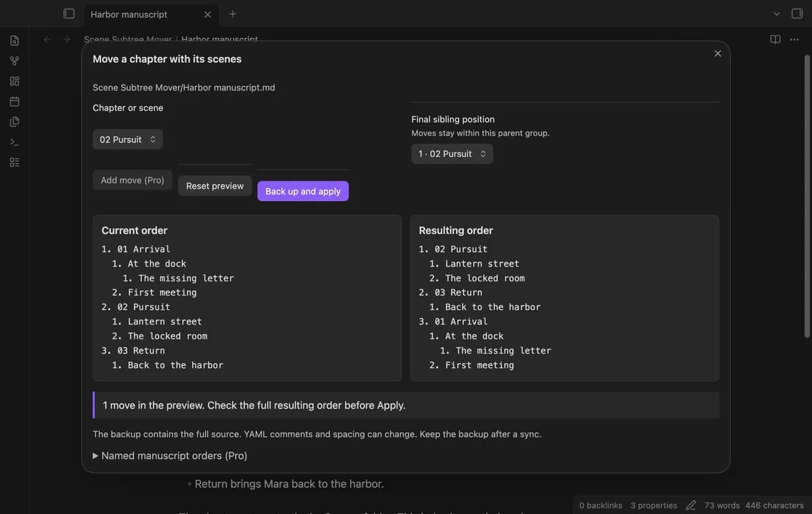Click '03 Return' in Current order
This screenshot has width=812, height=514.
tap(141, 350)
